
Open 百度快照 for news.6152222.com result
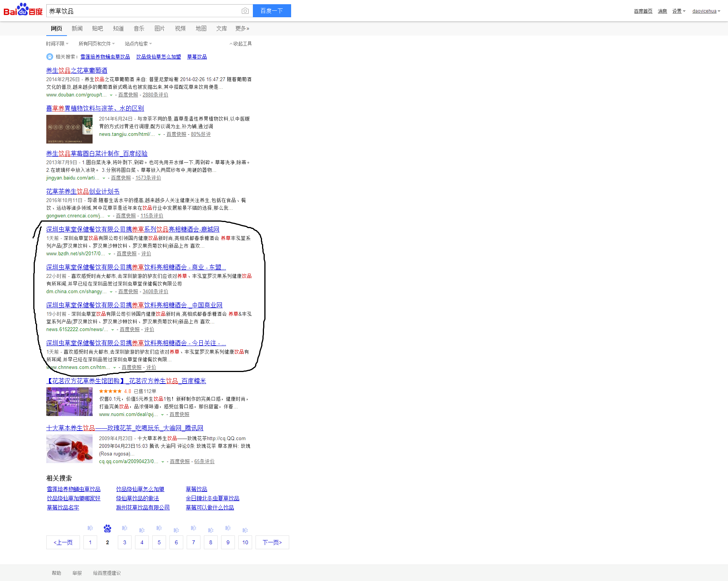[130, 330]
